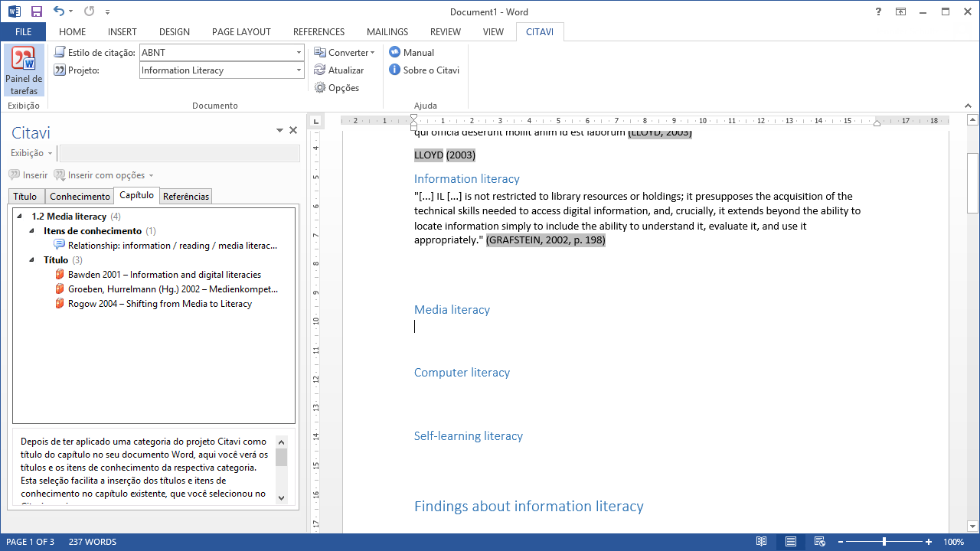Image resolution: width=980 pixels, height=551 pixels.
Task: Click the Media literacy heading
Action: [452, 310]
